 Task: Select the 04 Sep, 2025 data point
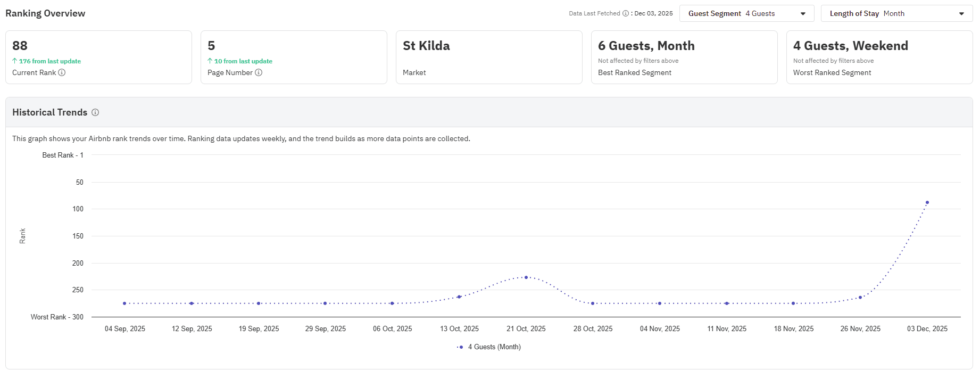(124, 303)
